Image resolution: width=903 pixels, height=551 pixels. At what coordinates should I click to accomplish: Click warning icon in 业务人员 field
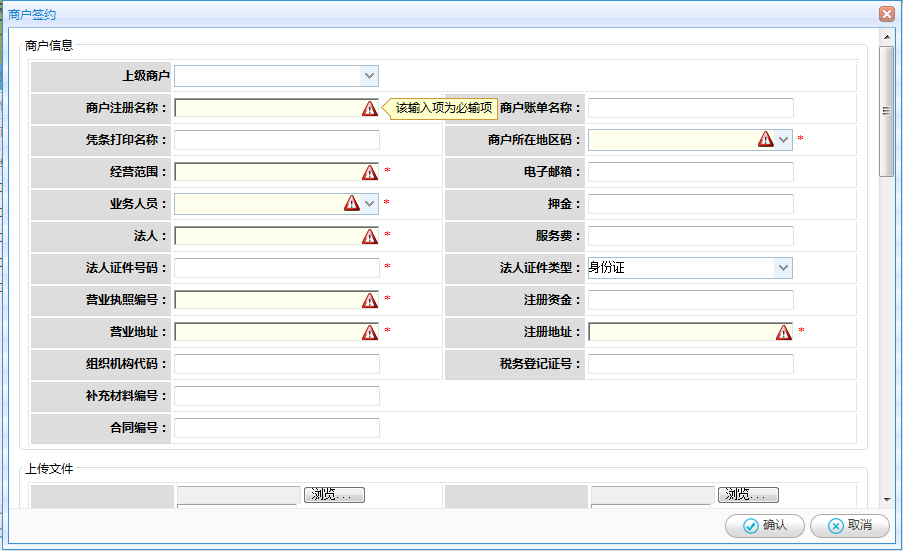[x=352, y=203]
